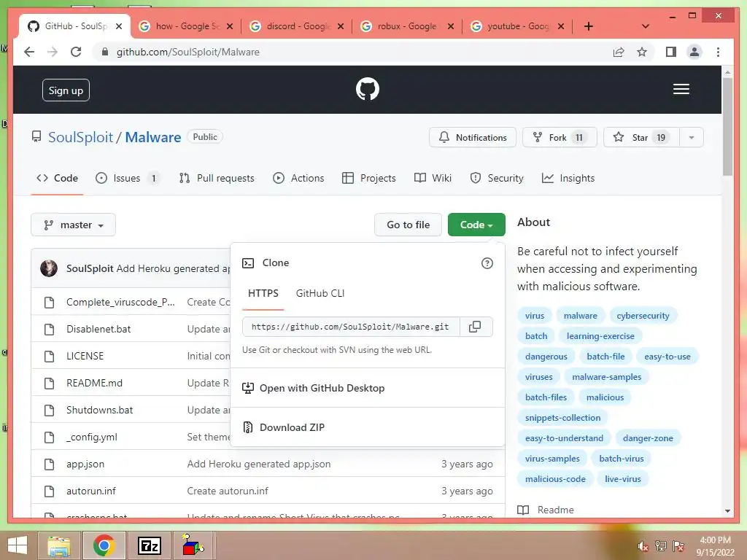Click the share page icon in address bar
This screenshot has width=747, height=560.
(619, 52)
